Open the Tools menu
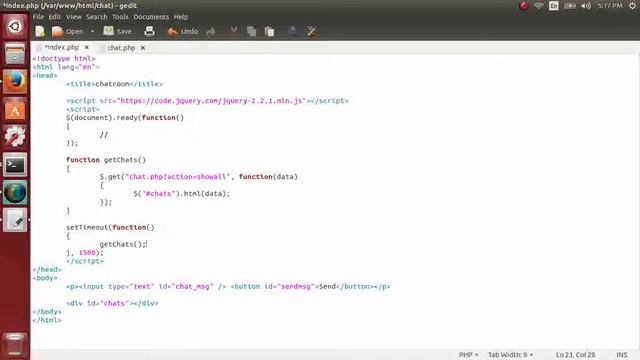 pyautogui.click(x=120, y=17)
